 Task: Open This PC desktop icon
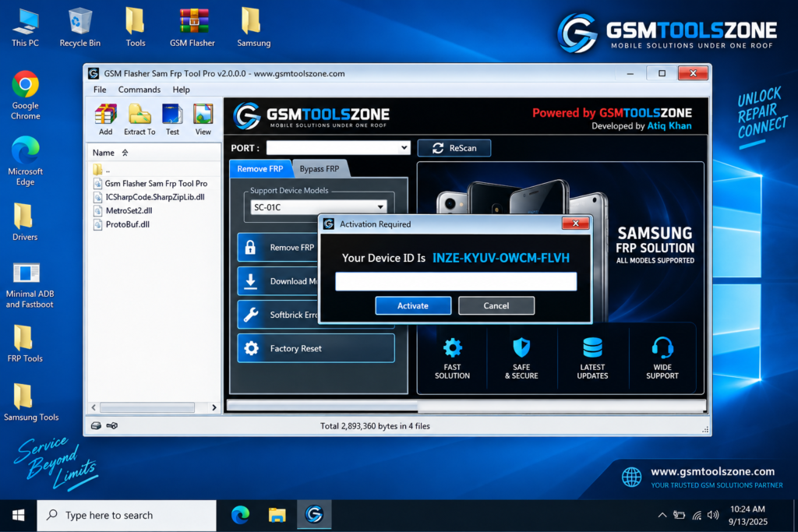(25, 29)
